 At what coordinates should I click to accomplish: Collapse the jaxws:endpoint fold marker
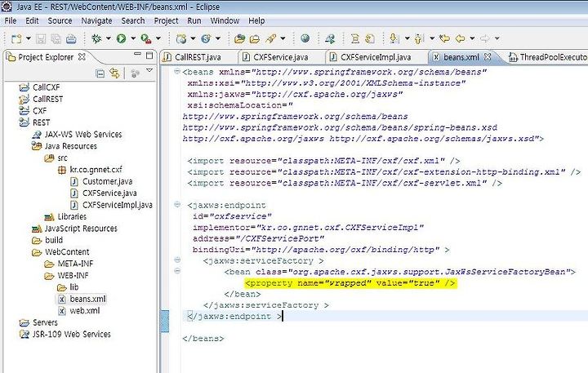[x=177, y=204]
